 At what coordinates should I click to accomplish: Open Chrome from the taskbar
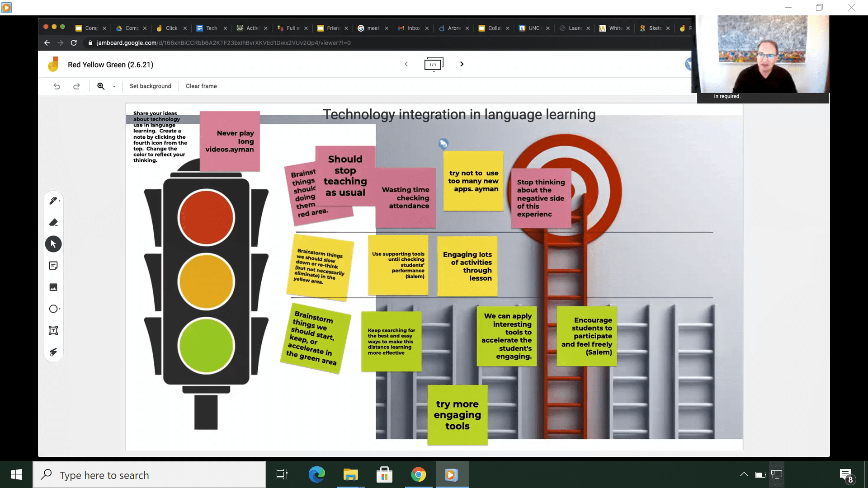click(x=418, y=474)
